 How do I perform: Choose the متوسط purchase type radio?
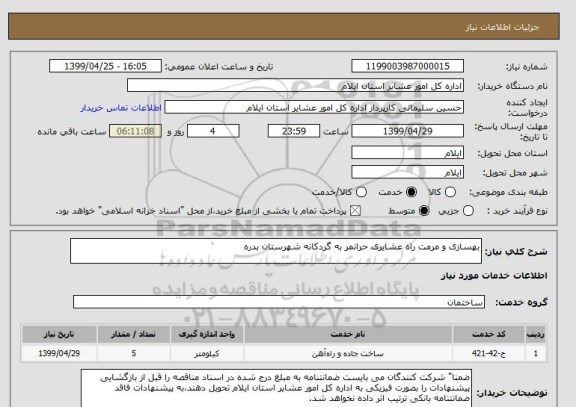[424, 211]
